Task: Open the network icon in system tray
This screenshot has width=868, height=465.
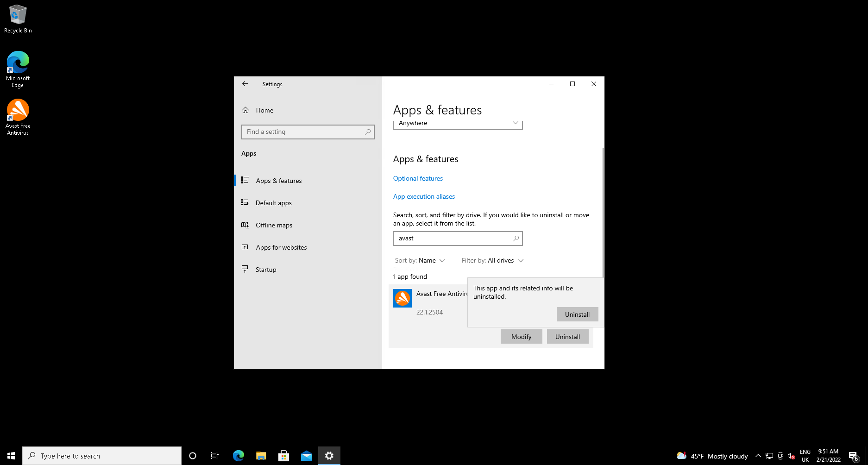Action: tap(769, 456)
